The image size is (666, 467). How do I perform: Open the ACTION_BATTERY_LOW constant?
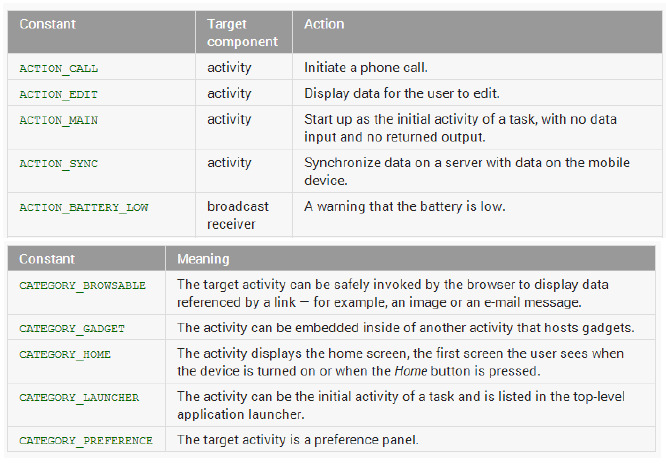click(83, 207)
